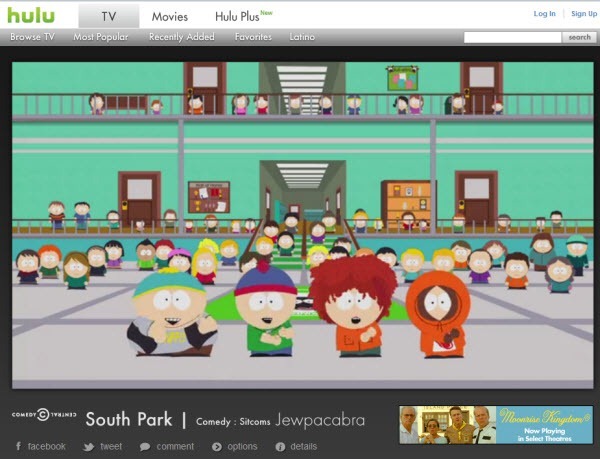Viewport: 600px width, 459px height.
Task: Open the Hulu Plus tab
Action: [243, 16]
